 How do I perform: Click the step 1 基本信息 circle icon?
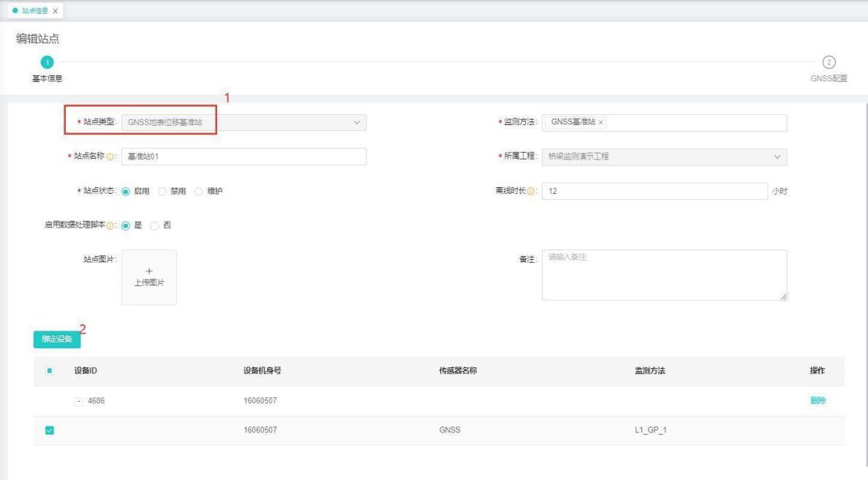click(46, 62)
